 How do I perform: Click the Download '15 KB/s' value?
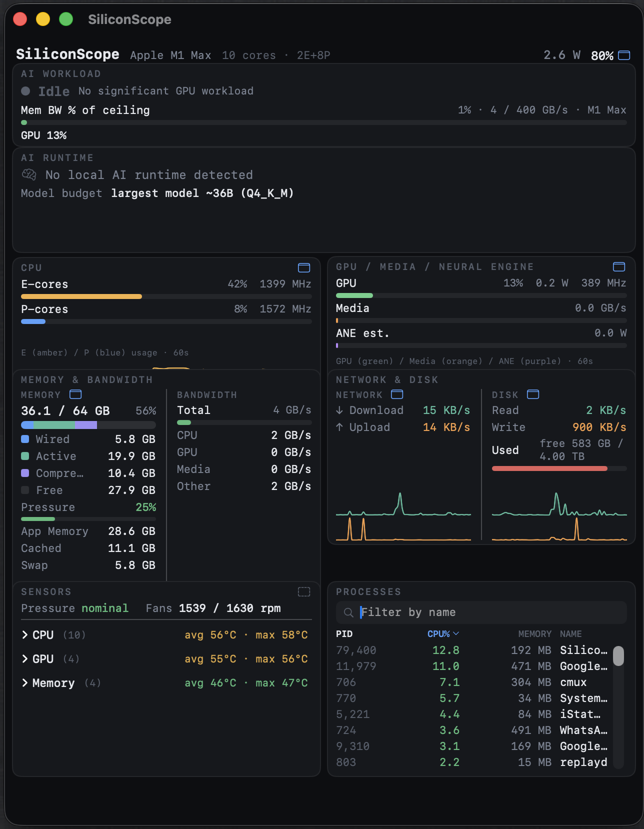click(446, 410)
